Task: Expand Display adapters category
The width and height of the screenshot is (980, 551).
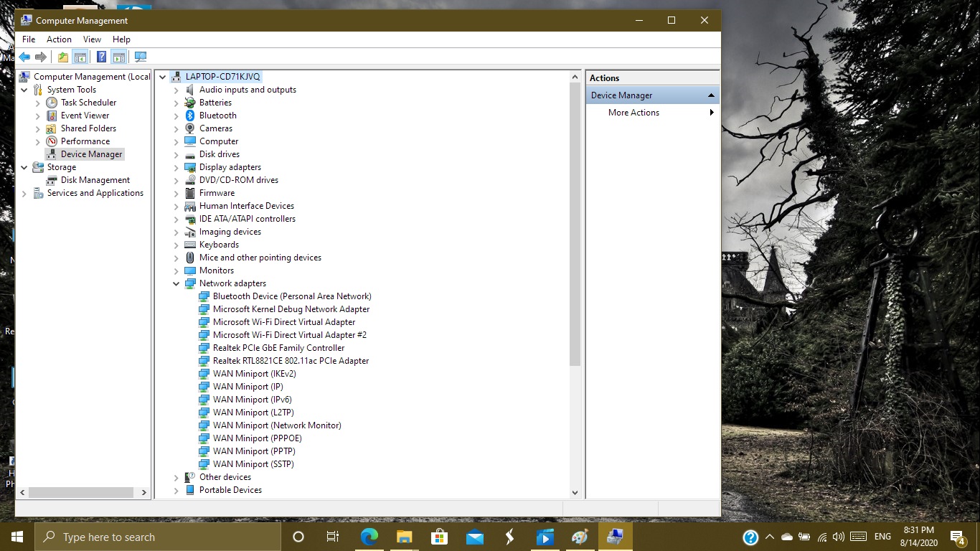Action: pos(176,167)
